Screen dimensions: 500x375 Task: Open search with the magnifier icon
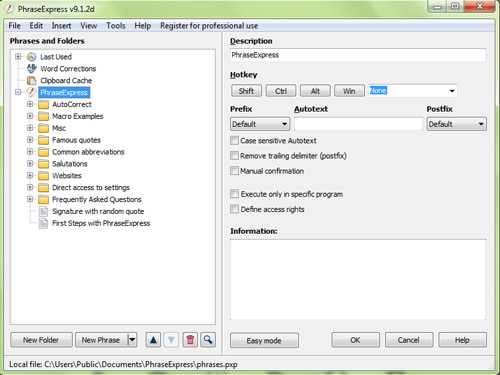pyautogui.click(x=208, y=340)
